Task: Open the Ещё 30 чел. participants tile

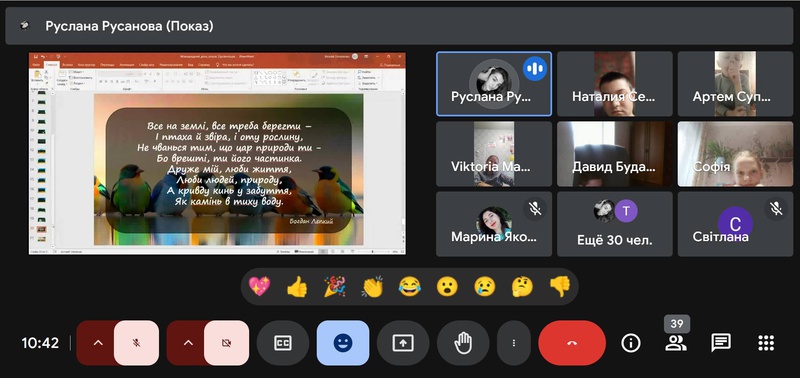Action: pyautogui.click(x=614, y=224)
